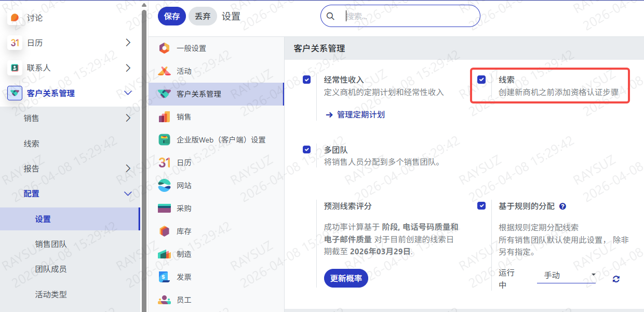Image resolution: width=644 pixels, height=312 pixels.
Task: Click the 企业版Web（客户端）设置 icon
Action: tap(164, 140)
